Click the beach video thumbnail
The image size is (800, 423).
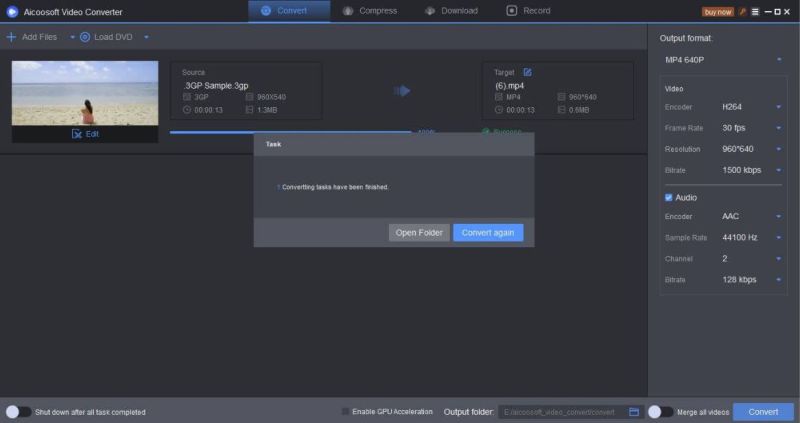coord(85,93)
